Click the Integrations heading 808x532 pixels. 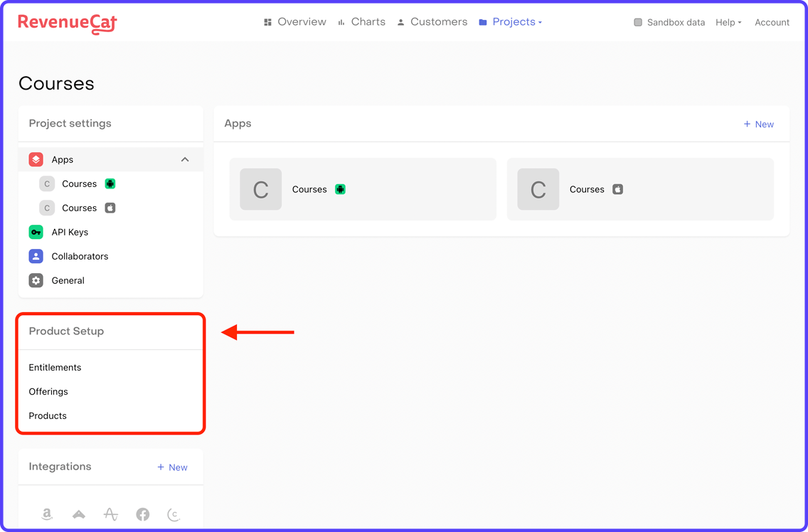(x=60, y=467)
